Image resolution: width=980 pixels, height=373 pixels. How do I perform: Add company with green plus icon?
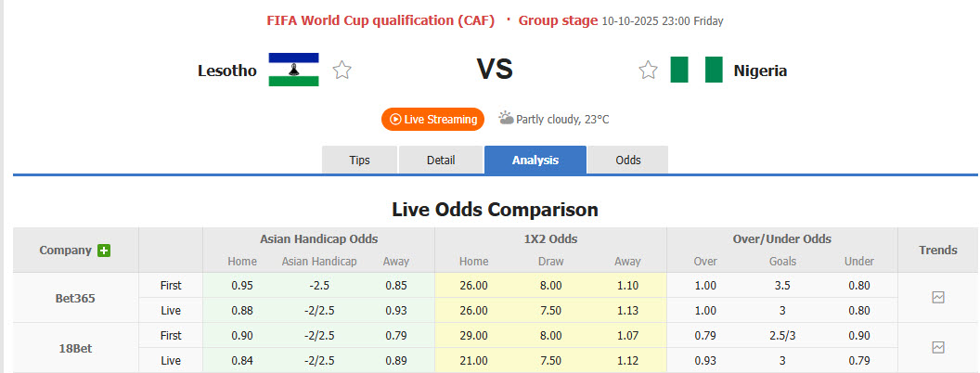point(104,251)
